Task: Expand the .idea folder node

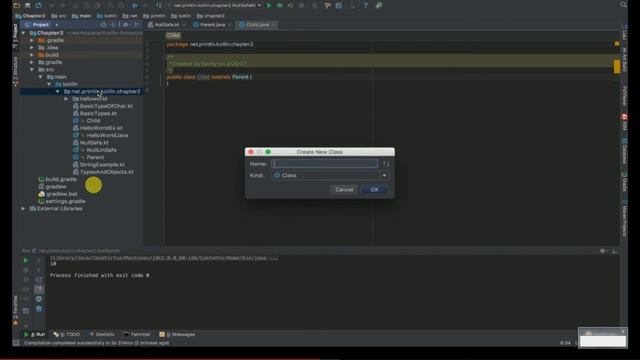Action: click(32, 48)
